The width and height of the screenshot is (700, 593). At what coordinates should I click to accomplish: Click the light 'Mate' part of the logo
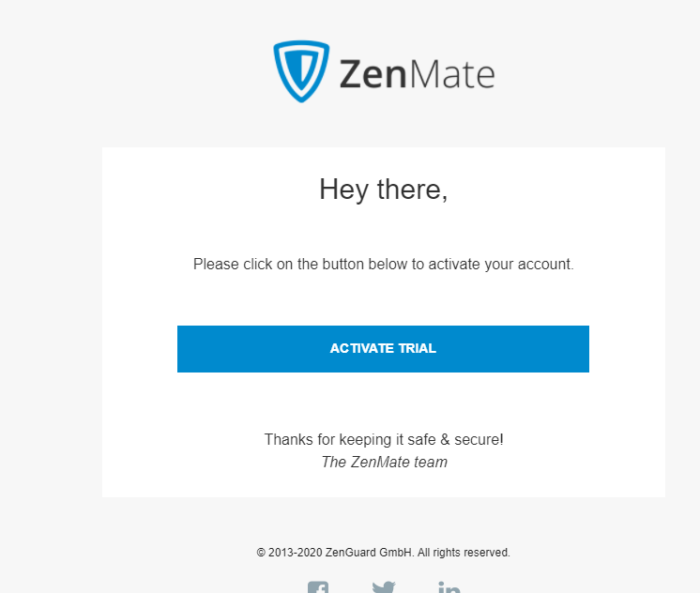coord(452,74)
